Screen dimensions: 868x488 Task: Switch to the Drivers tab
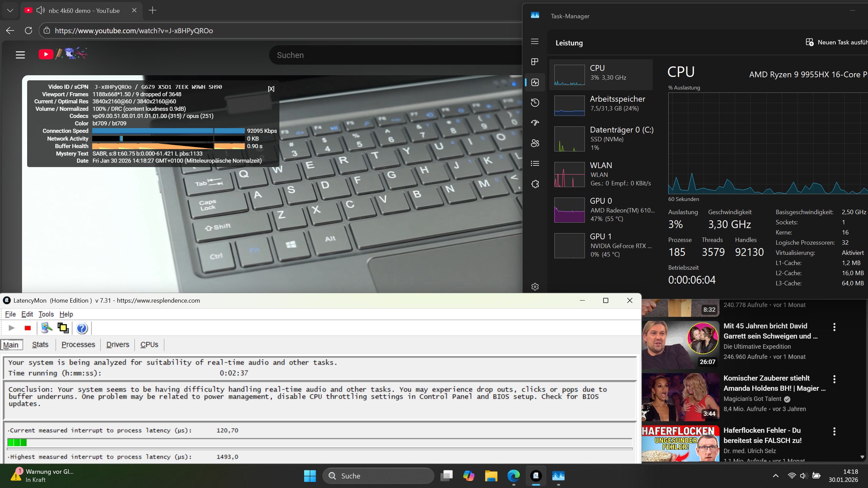118,345
